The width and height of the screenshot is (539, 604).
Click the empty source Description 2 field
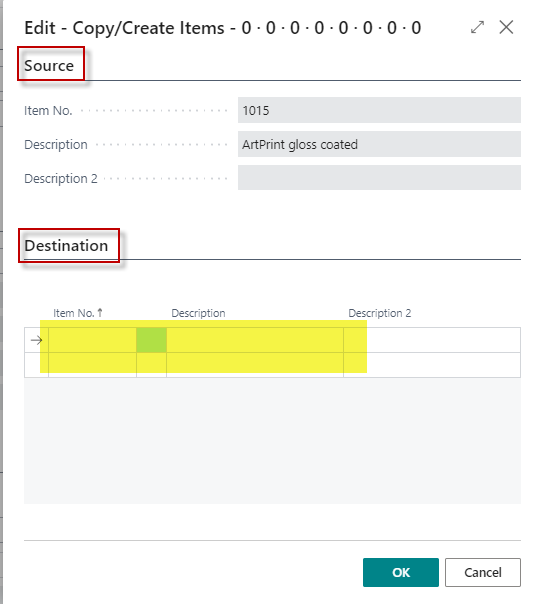point(379,178)
